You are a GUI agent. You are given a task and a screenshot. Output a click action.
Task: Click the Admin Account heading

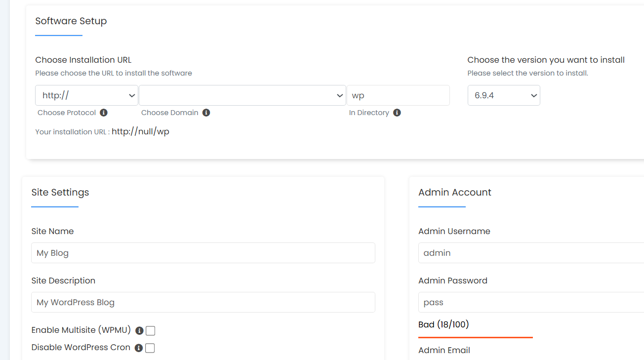(455, 192)
